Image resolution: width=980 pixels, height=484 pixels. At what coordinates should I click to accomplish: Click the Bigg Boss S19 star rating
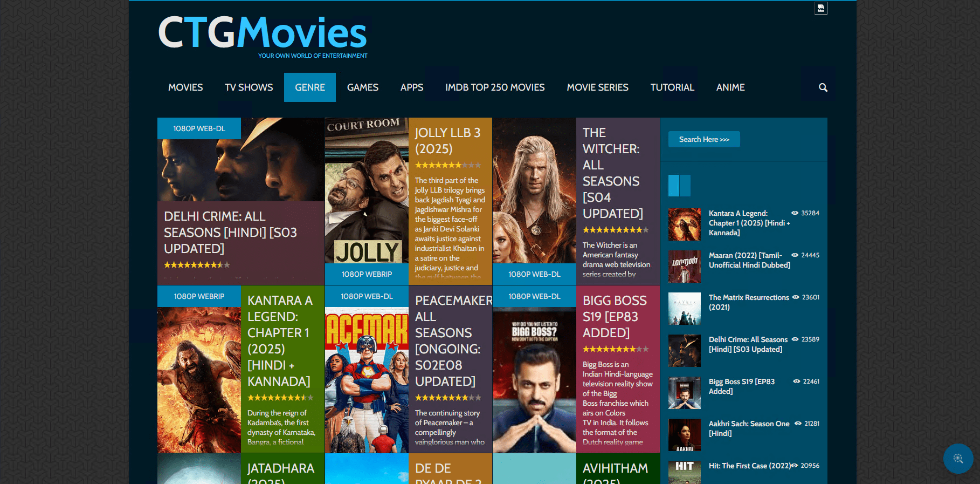(616, 349)
